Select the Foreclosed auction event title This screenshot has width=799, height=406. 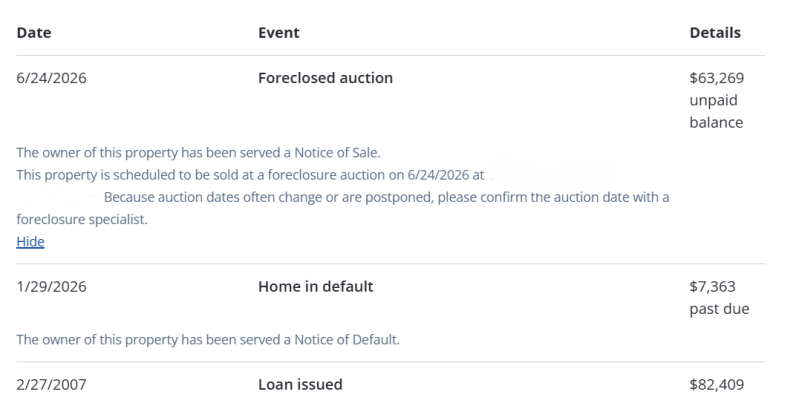point(325,78)
